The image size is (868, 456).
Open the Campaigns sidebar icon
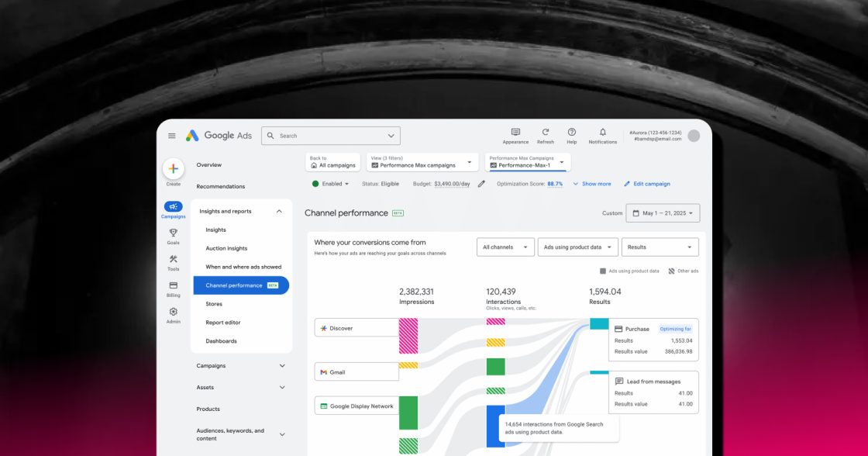tap(174, 206)
